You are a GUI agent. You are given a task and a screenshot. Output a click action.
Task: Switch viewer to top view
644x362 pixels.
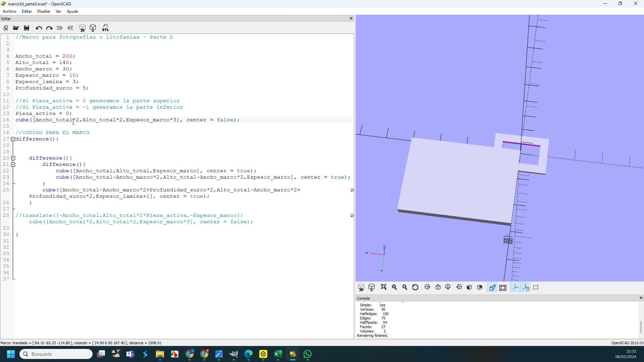point(438,287)
